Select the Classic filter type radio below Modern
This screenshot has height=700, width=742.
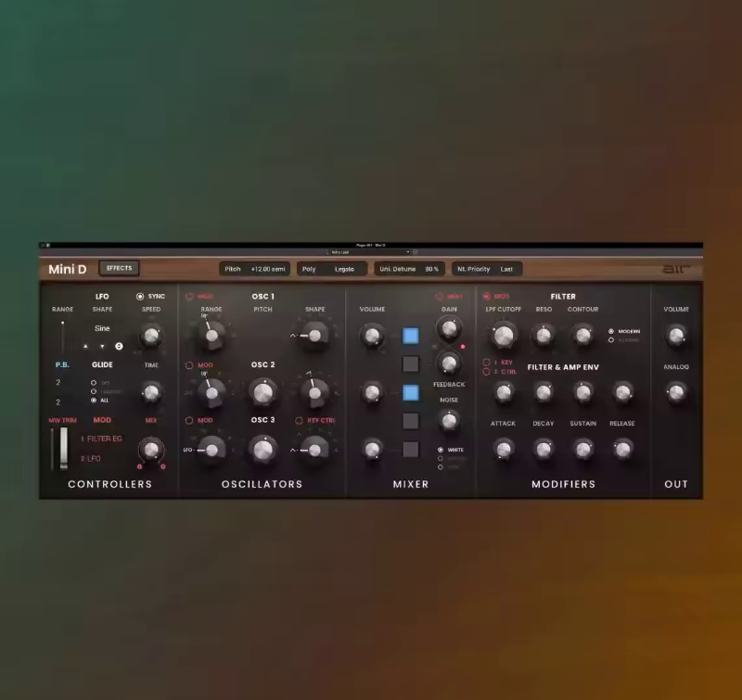point(611,340)
